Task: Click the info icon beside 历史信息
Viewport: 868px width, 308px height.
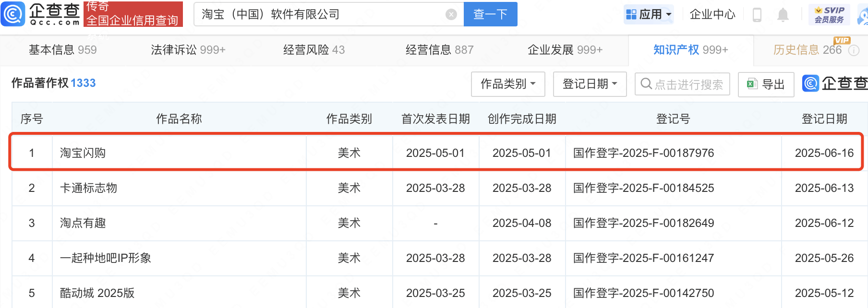Action: (x=854, y=50)
